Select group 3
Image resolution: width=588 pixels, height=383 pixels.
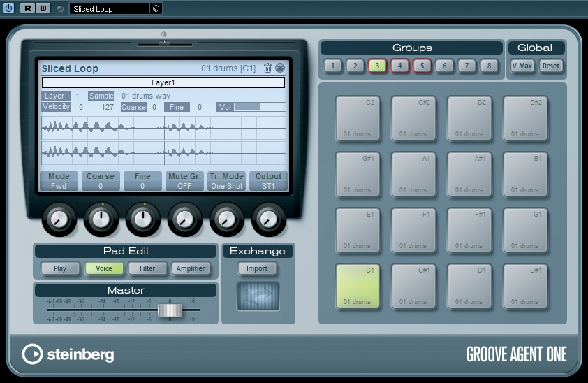click(x=377, y=66)
